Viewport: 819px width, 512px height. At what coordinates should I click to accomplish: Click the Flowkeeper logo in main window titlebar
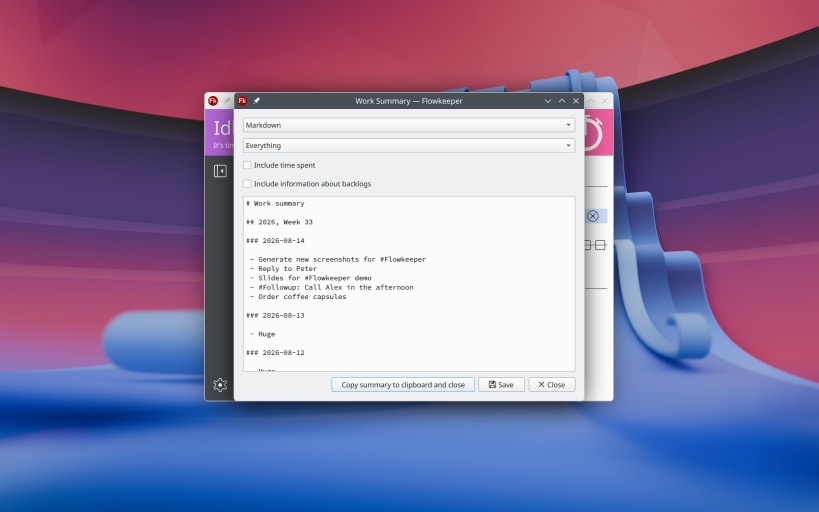(x=213, y=101)
